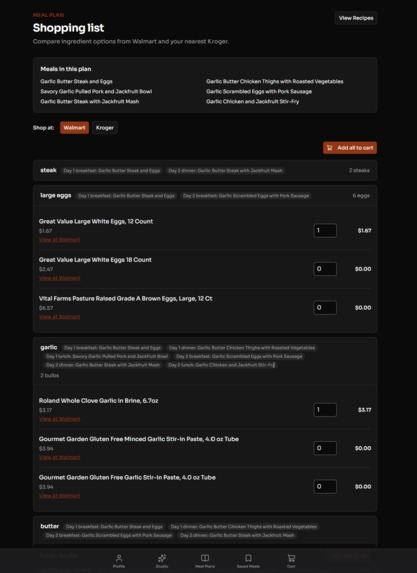Viewport: 417px width, 573px height.
Task: Click the 2 steaks quantity label
Action: (x=359, y=170)
